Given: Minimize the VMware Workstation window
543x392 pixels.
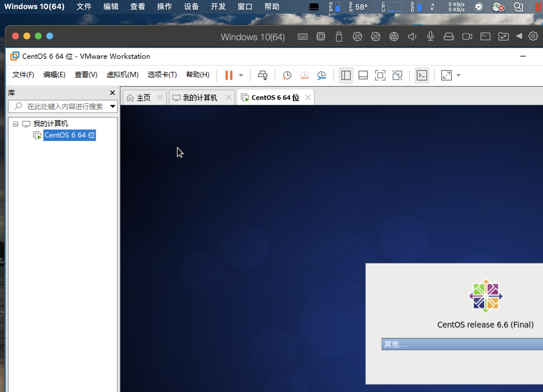Looking at the screenshot, I should click(x=523, y=56).
